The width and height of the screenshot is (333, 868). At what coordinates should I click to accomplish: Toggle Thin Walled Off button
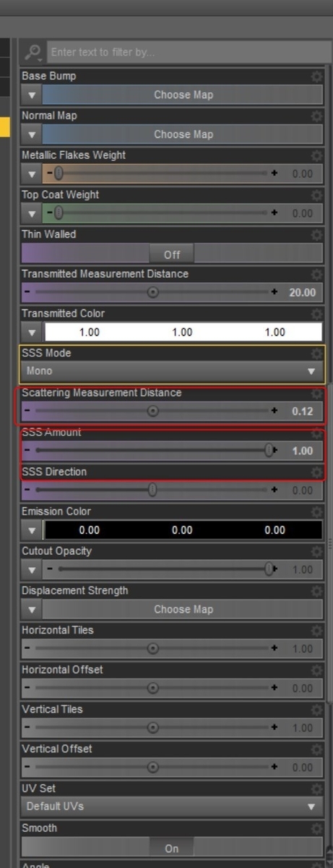pyautogui.click(x=172, y=254)
